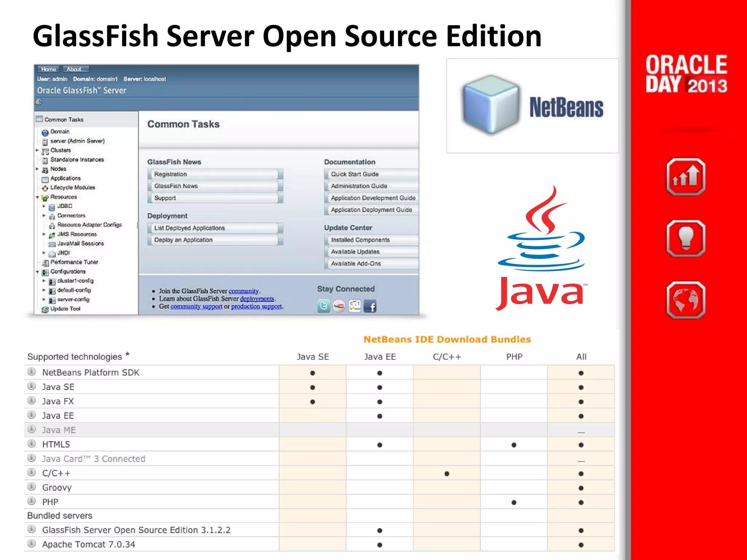Screen dimensions: 747x560
Task: Click the Performance Tuner icon in tree
Action: [45, 263]
